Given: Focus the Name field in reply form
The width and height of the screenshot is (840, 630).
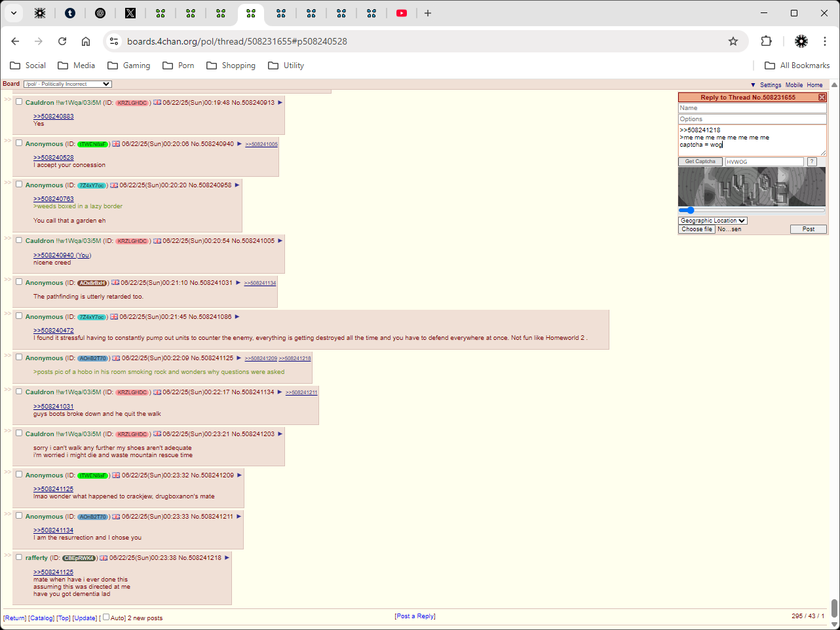Looking at the screenshot, I should [752, 108].
